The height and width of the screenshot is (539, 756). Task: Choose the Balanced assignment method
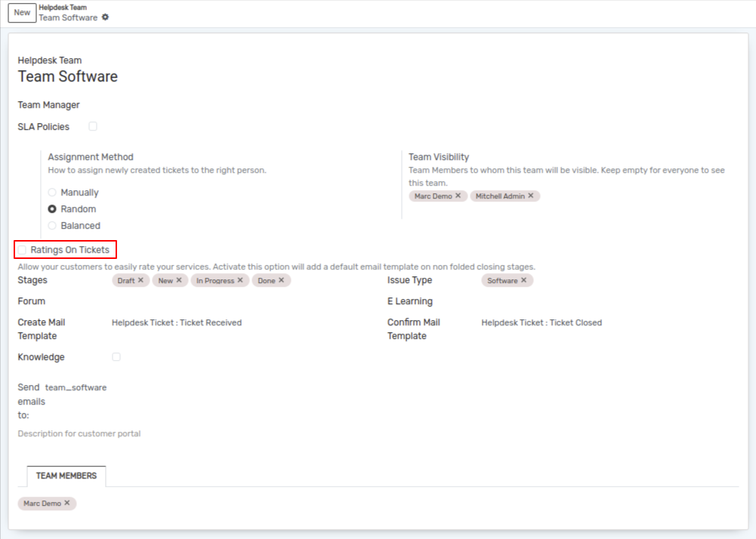(52, 226)
